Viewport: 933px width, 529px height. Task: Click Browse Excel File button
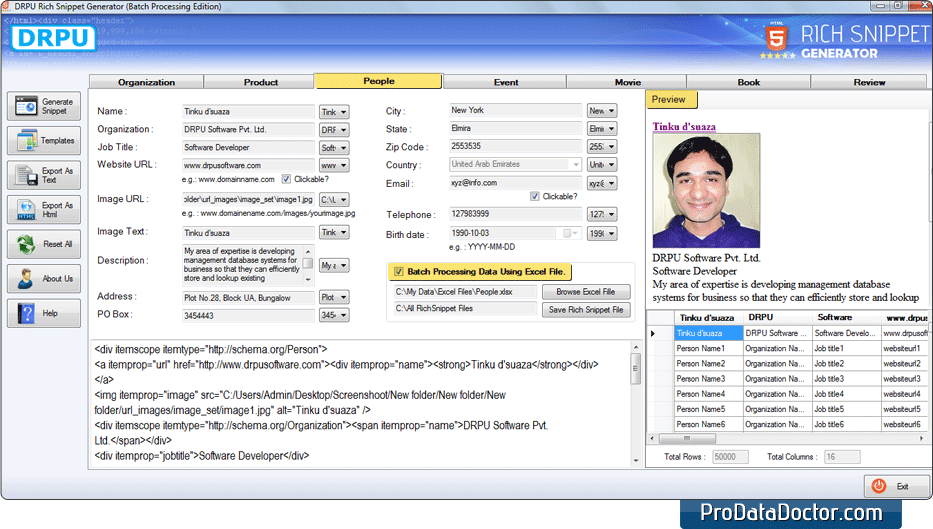tap(586, 292)
